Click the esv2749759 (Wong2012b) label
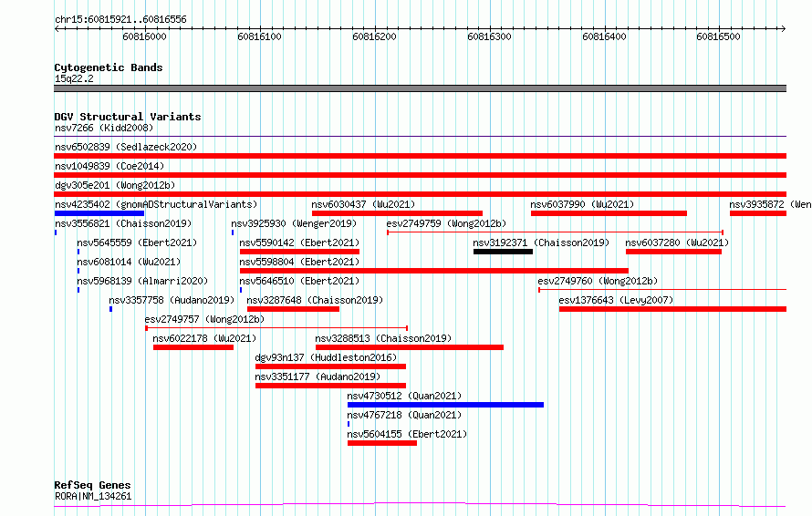 pyautogui.click(x=446, y=223)
